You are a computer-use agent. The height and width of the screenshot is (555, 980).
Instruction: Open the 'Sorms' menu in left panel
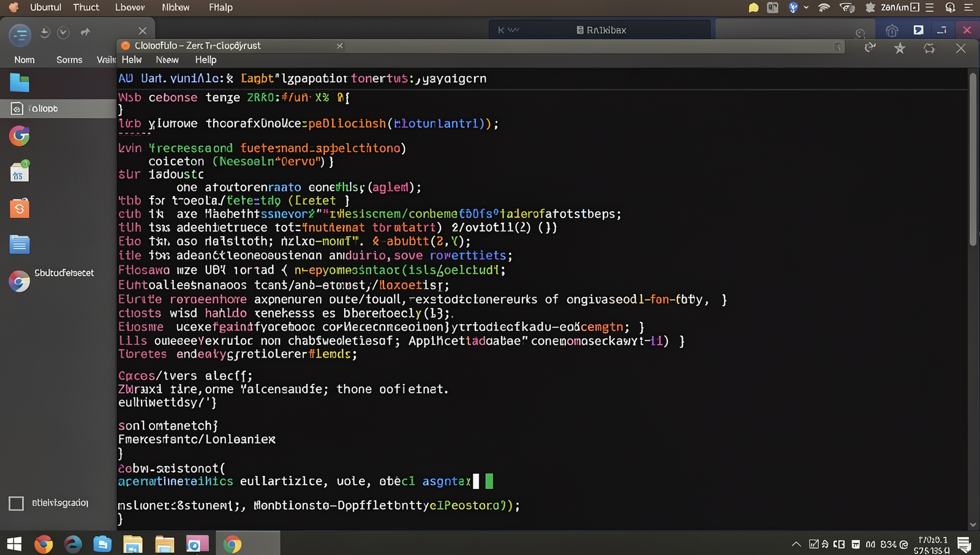pyautogui.click(x=69, y=59)
